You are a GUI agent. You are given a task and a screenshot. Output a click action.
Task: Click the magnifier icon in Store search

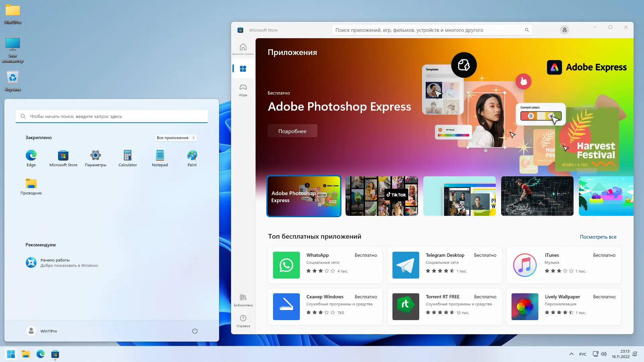(x=527, y=30)
